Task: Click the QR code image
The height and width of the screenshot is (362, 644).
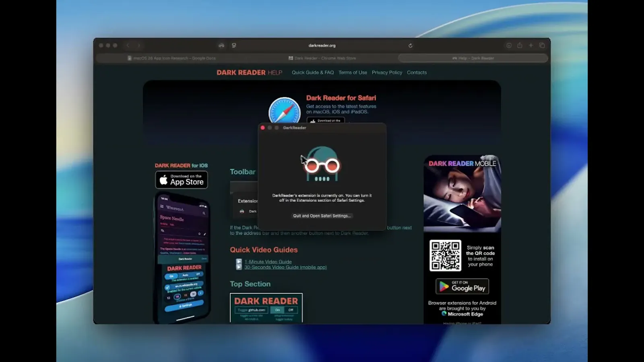Action: pos(445,256)
